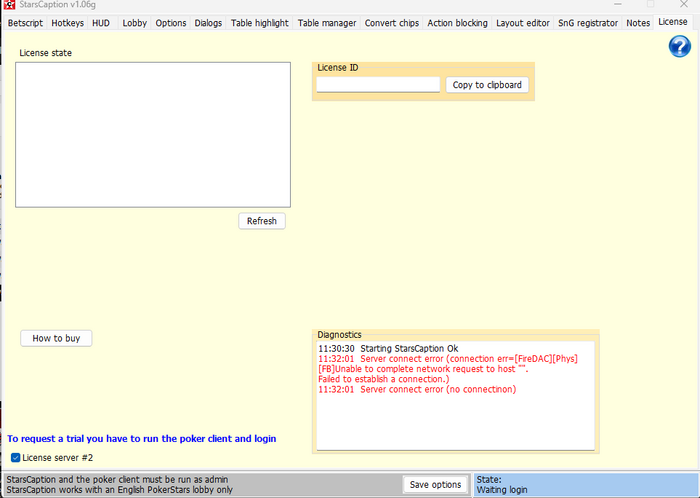This screenshot has width=700, height=498.
Task: Open the Options tab
Action: 171,23
